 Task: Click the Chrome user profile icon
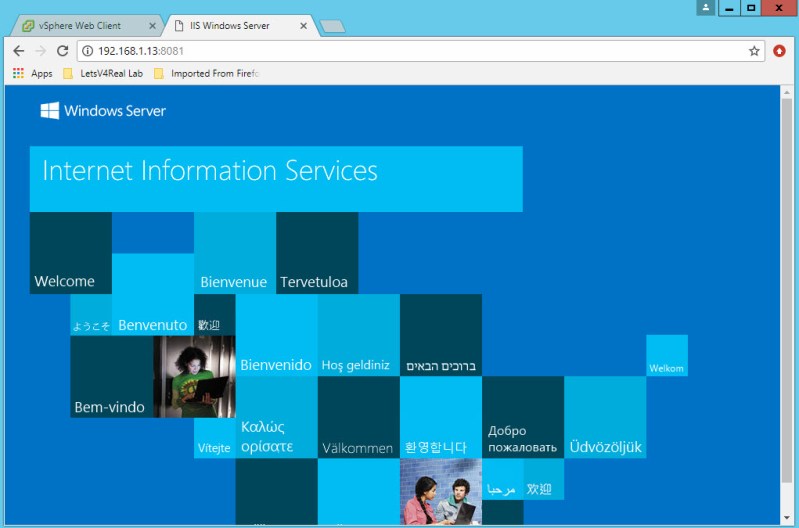pos(707,8)
